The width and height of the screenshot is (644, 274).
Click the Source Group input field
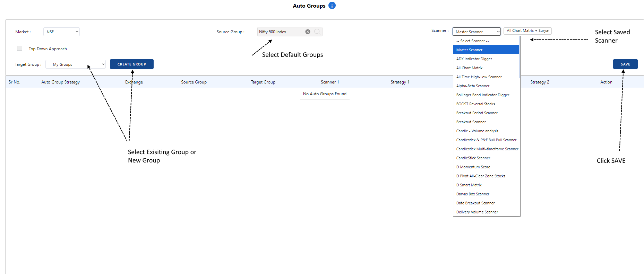tap(290, 32)
